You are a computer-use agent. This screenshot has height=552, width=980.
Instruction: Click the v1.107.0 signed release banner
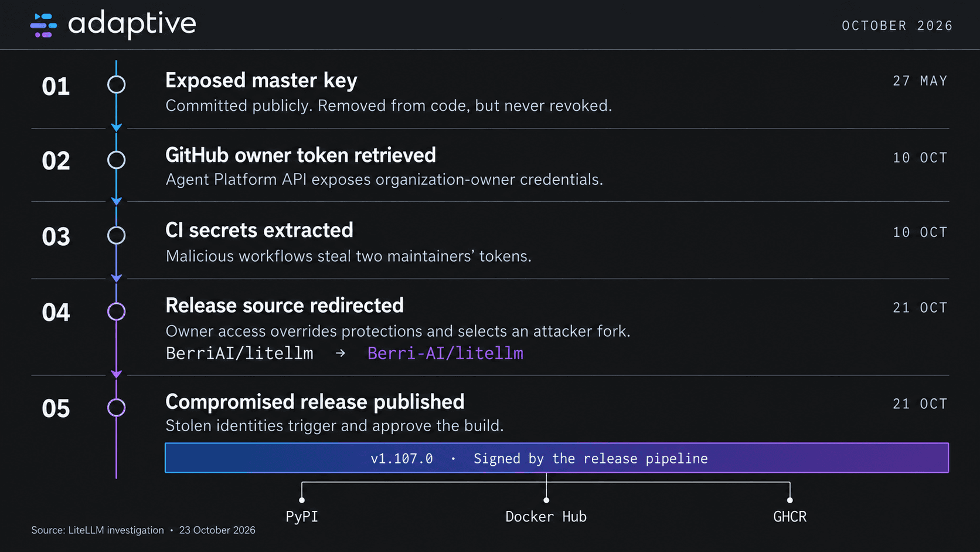(x=557, y=458)
